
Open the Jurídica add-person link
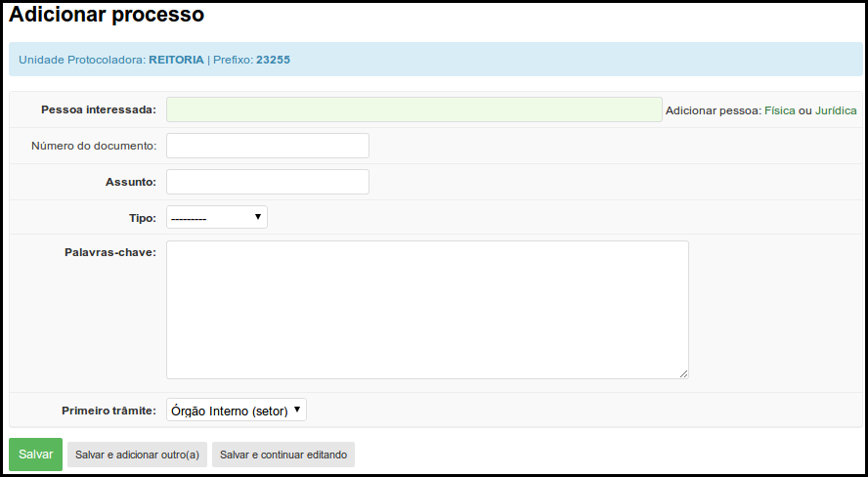point(836,110)
